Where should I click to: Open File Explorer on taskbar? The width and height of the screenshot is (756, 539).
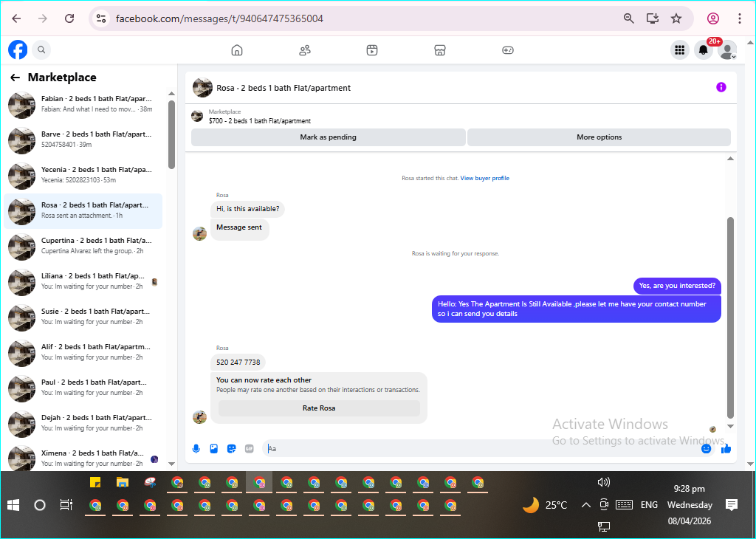tap(123, 482)
